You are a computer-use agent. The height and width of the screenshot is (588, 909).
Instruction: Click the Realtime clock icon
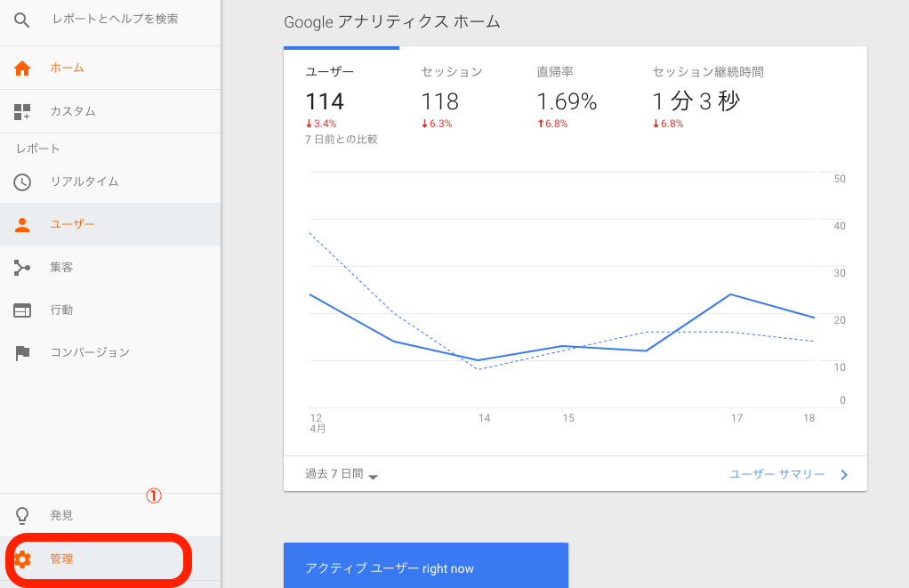click(22, 182)
